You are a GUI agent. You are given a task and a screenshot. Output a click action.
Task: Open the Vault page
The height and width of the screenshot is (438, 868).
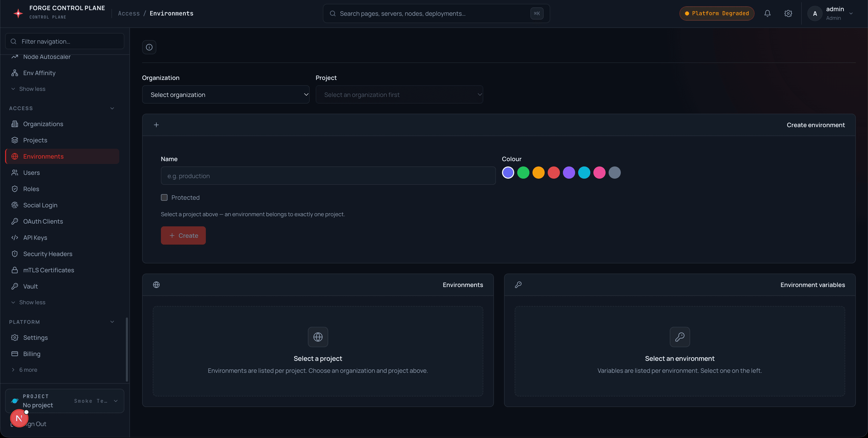[x=62, y=287]
